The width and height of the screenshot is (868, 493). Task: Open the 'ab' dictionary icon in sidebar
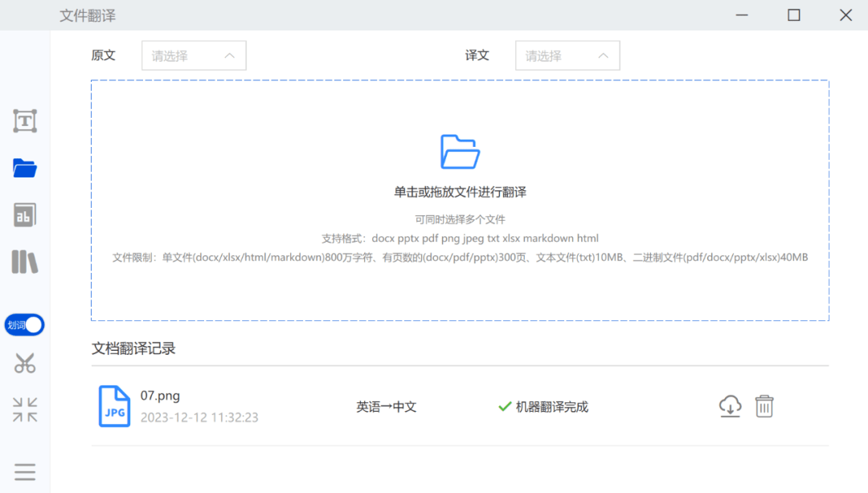(25, 215)
